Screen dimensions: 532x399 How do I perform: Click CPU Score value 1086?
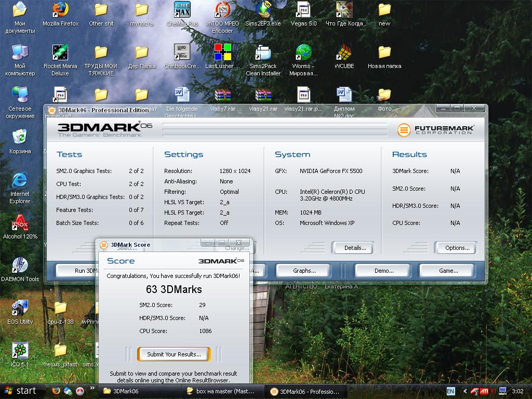205,331
